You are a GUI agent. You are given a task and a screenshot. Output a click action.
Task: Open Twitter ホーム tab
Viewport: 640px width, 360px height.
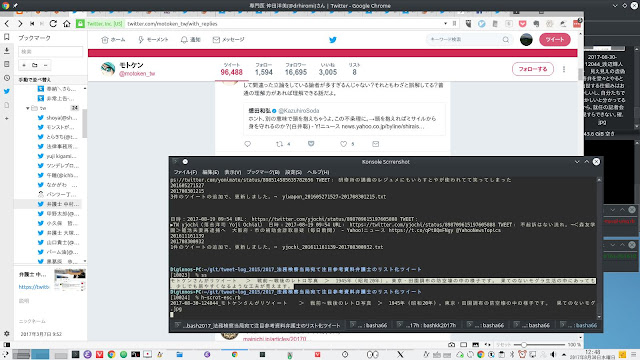pos(113,40)
